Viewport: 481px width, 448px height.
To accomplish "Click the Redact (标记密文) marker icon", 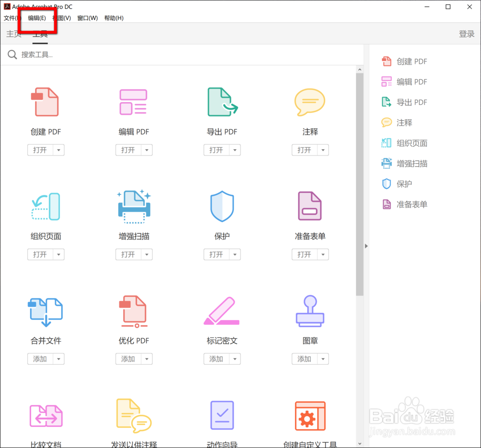I will (221, 310).
